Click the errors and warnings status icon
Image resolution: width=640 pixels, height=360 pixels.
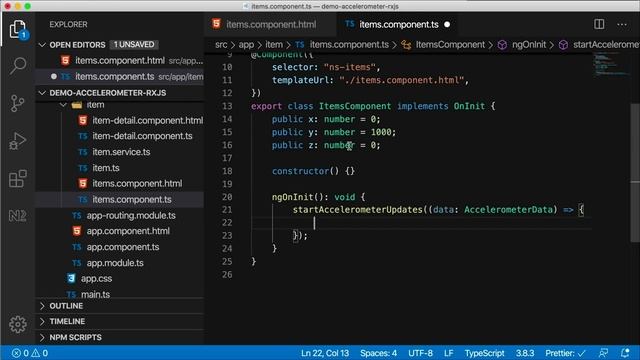point(30,353)
